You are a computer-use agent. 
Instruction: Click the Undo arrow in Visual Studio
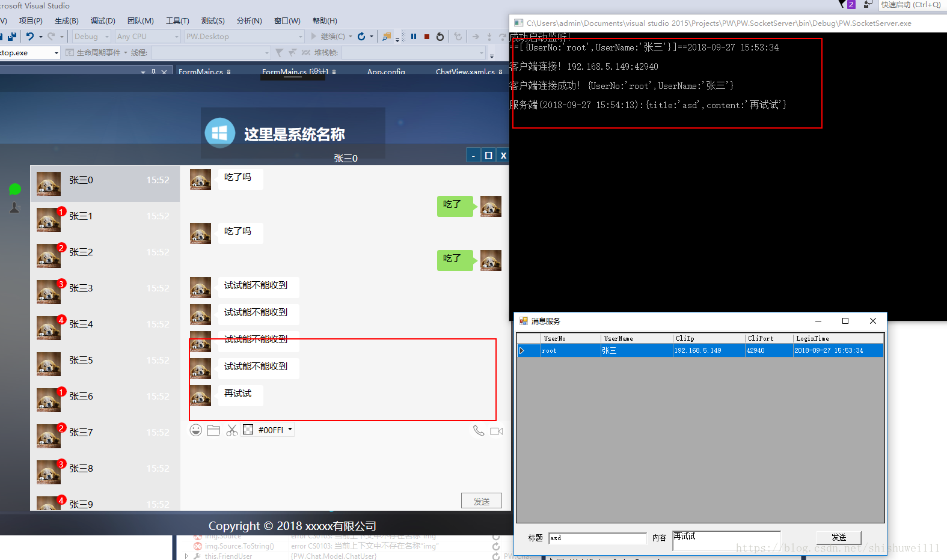(30, 37)
